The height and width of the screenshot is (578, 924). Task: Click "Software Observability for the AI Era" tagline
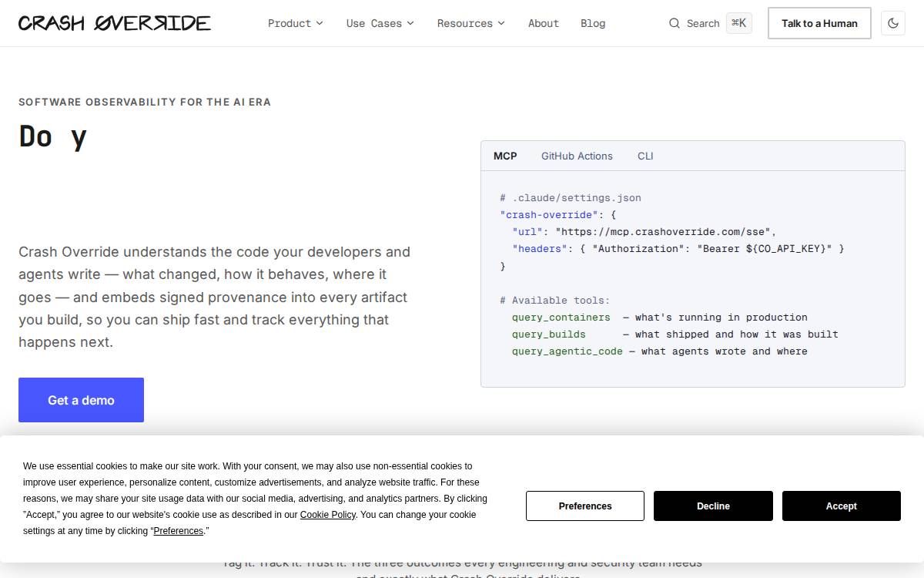(145, 102)
